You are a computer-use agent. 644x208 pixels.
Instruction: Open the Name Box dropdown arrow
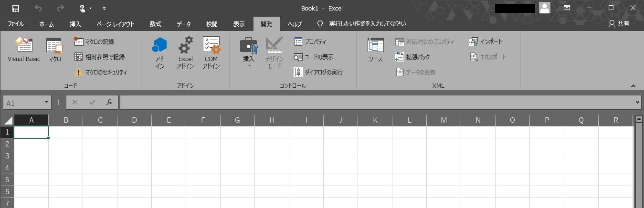coord(47,102)
